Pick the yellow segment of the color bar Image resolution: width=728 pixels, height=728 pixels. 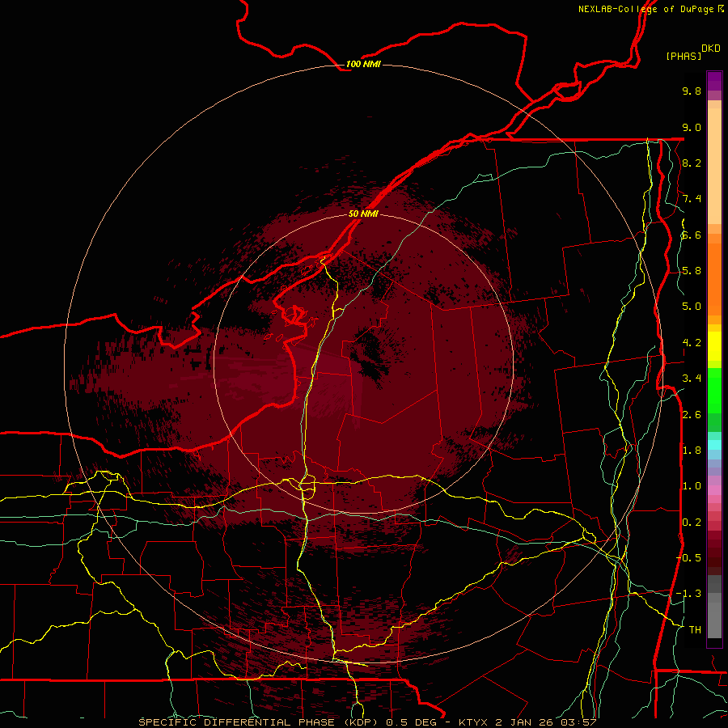tap(714, 346)
